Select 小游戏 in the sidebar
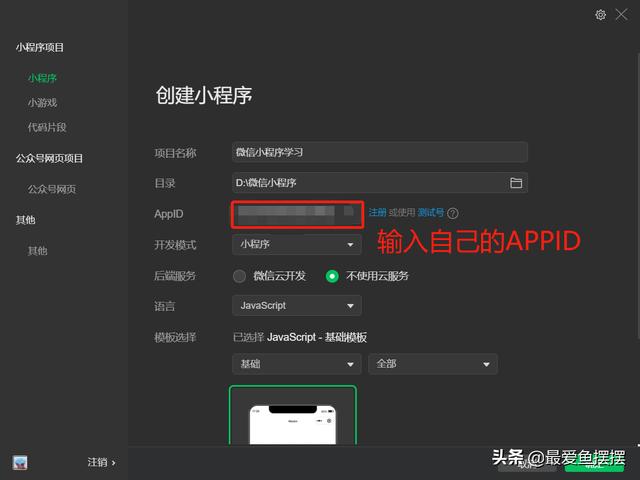 [x=42, y=102]
